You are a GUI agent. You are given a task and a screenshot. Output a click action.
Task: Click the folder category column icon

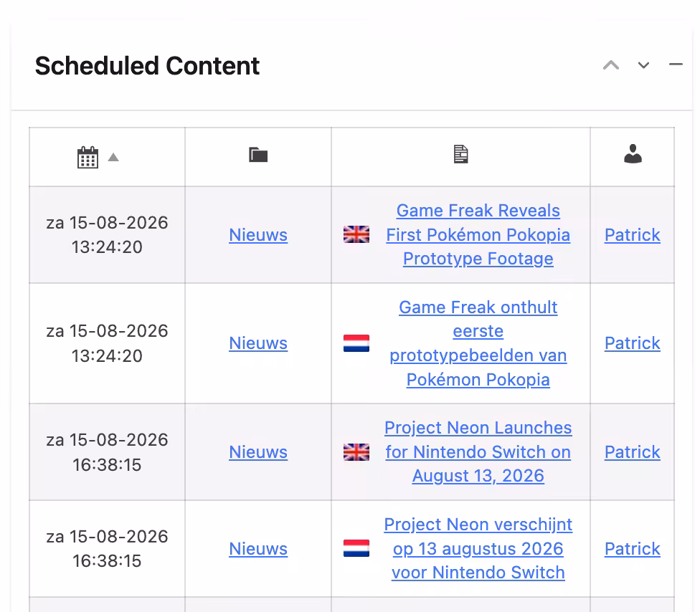click(258, 155)
